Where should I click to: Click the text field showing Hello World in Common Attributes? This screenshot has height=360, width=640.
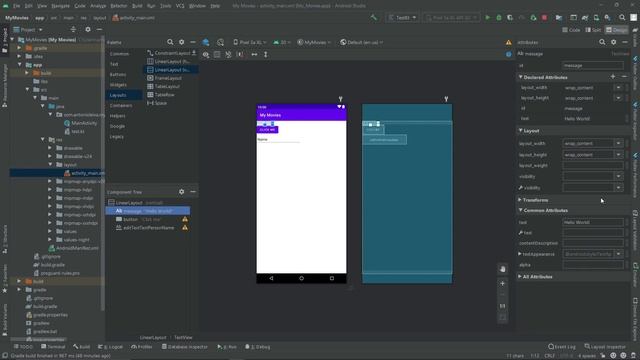593,222
